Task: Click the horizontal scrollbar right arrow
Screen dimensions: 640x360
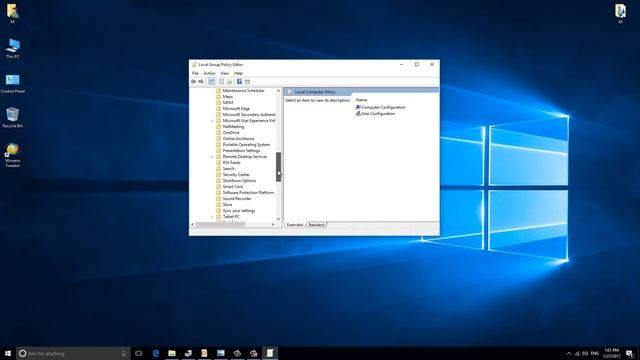Action: pyautogui.click(x=273, y=224)
